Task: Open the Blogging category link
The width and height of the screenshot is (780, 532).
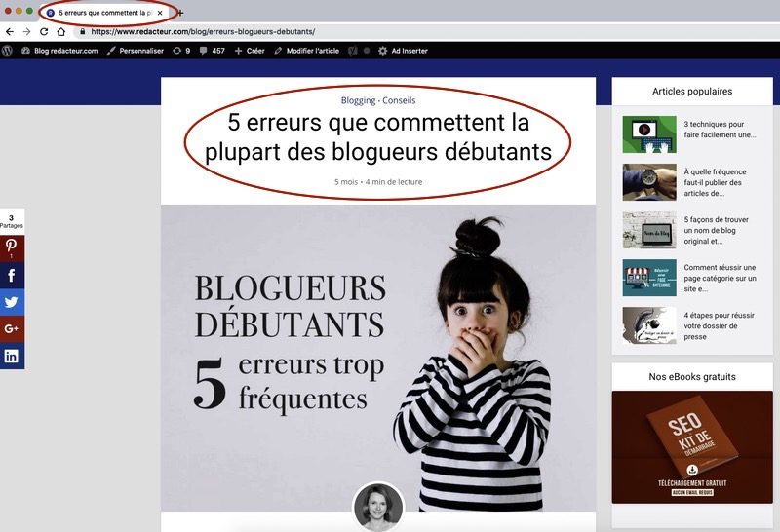Action: 358,100
